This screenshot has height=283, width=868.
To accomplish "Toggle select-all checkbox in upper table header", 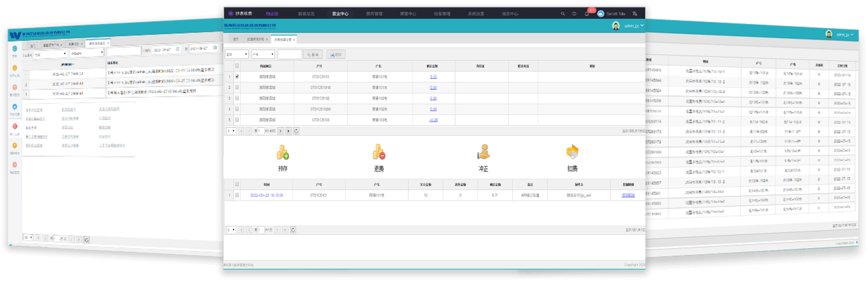I will (x=237, y=66).
